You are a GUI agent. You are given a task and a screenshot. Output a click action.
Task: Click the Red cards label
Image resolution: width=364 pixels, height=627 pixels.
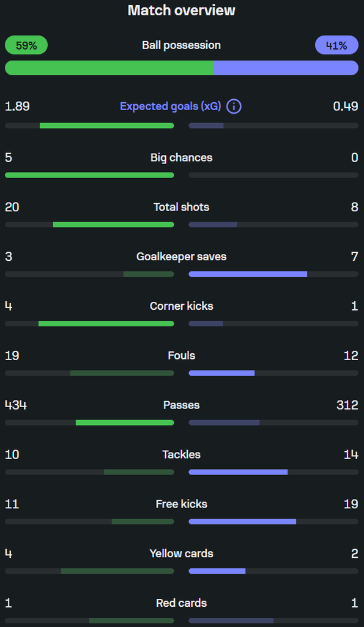182,603
